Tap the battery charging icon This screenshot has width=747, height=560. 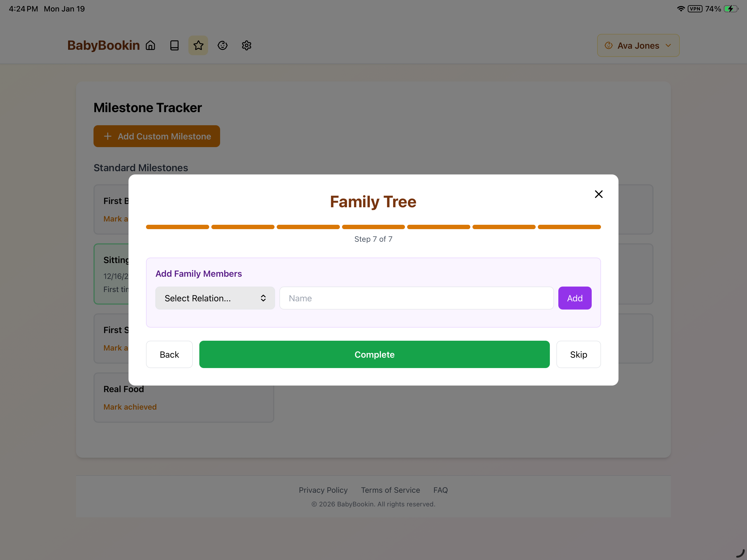click(x=731, y=9)
